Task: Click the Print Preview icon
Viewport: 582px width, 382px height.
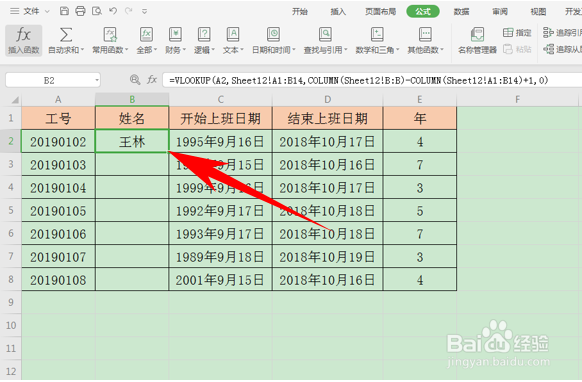Action: (97, 11)
